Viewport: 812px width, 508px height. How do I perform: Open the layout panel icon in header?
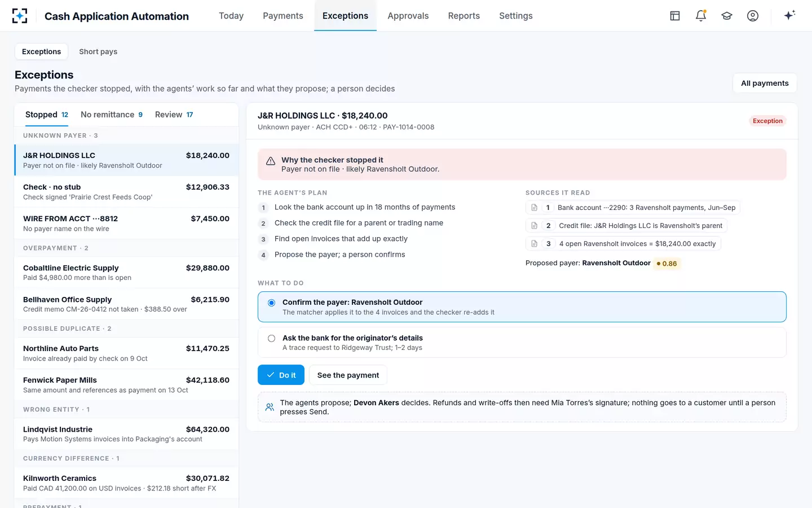point(675,16)
